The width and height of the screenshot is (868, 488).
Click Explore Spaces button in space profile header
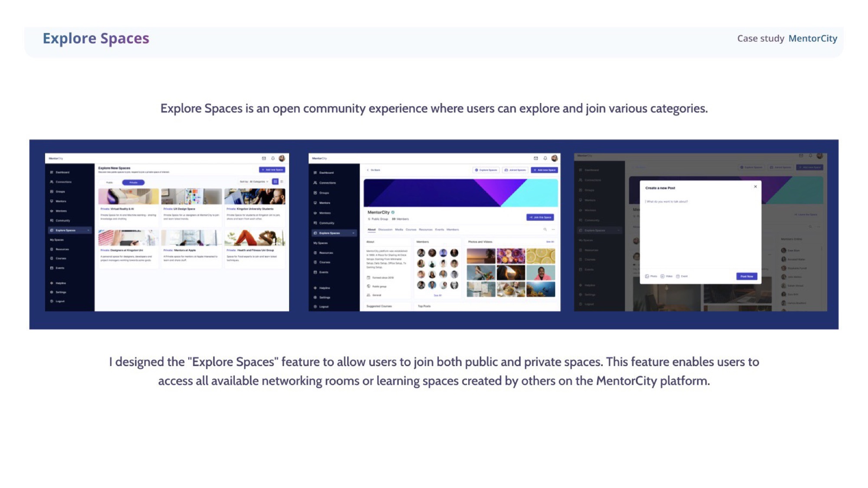[x=486, y=170]
